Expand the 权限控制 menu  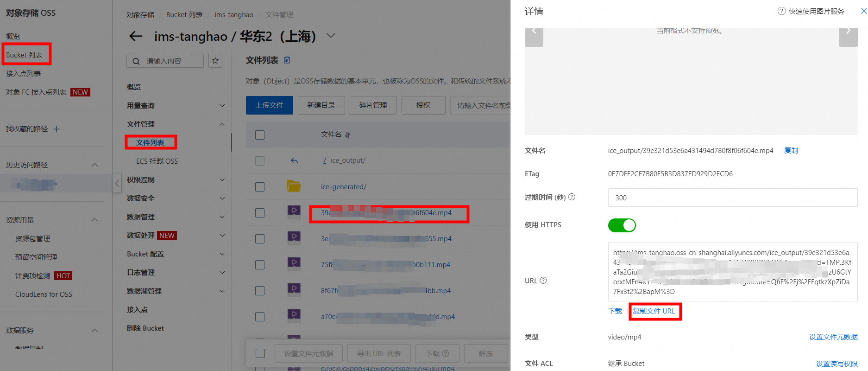pyautogui.click(x=222, y=180)
